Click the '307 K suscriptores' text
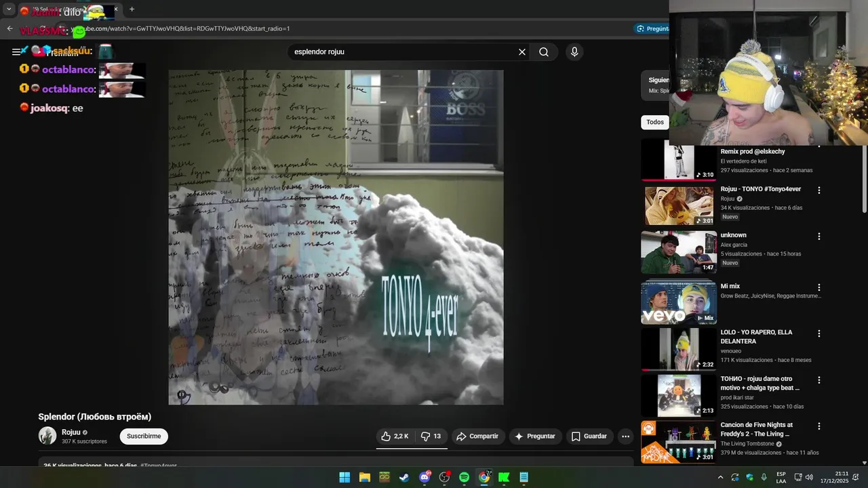868x488 pixels. coord(84,442)
